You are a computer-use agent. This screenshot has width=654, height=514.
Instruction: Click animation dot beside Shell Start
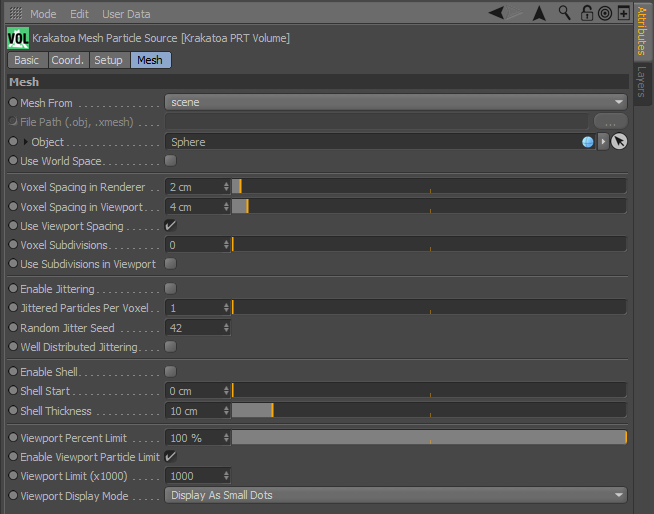point(13,391)
